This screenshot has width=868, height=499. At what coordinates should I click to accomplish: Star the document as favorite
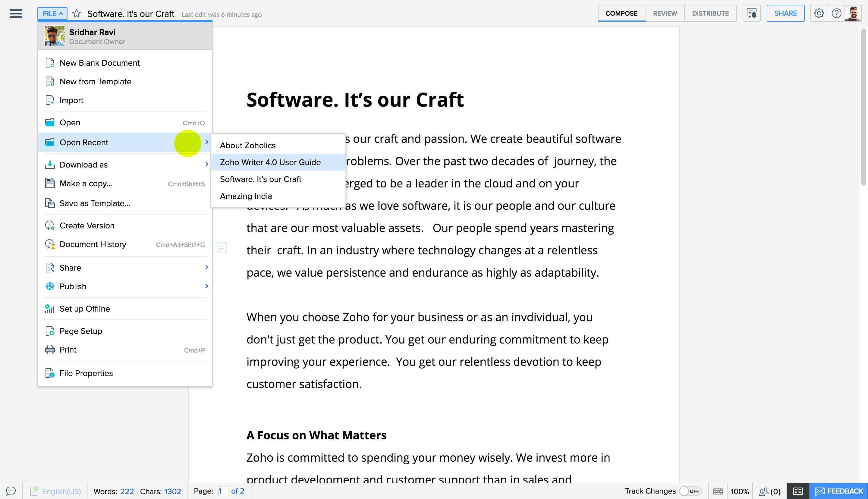coord(77,14)
